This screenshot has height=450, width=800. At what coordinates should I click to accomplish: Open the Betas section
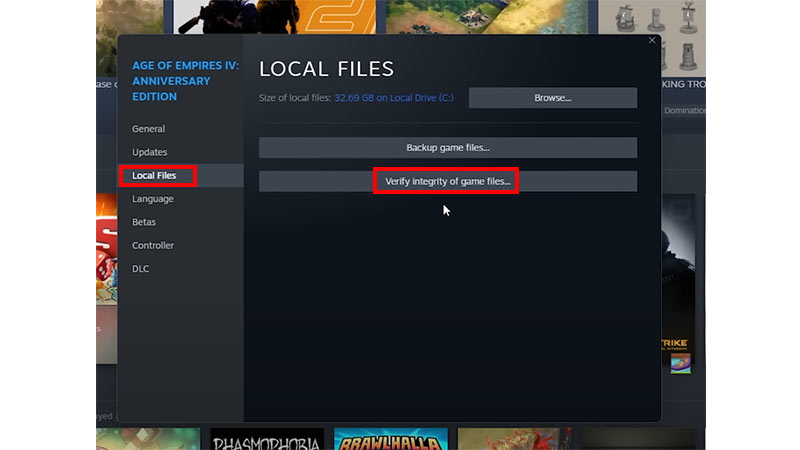pos(144,222)
